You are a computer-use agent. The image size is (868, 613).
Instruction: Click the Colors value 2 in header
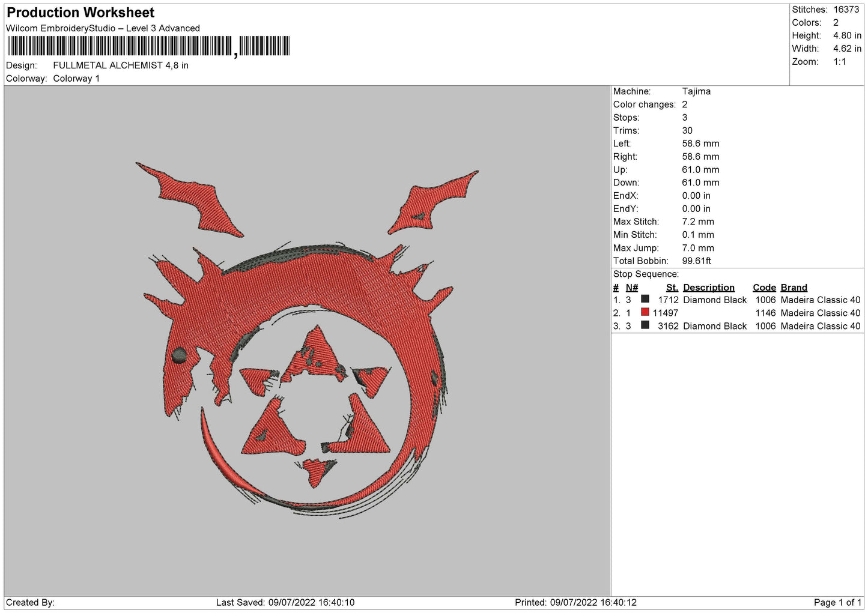[x=836, y=23]
